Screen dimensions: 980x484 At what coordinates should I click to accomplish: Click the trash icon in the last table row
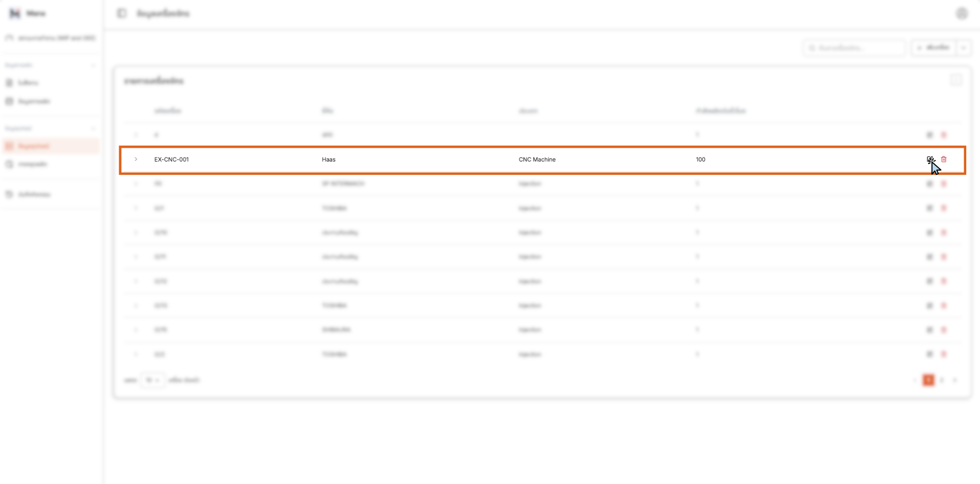[943, 354]
